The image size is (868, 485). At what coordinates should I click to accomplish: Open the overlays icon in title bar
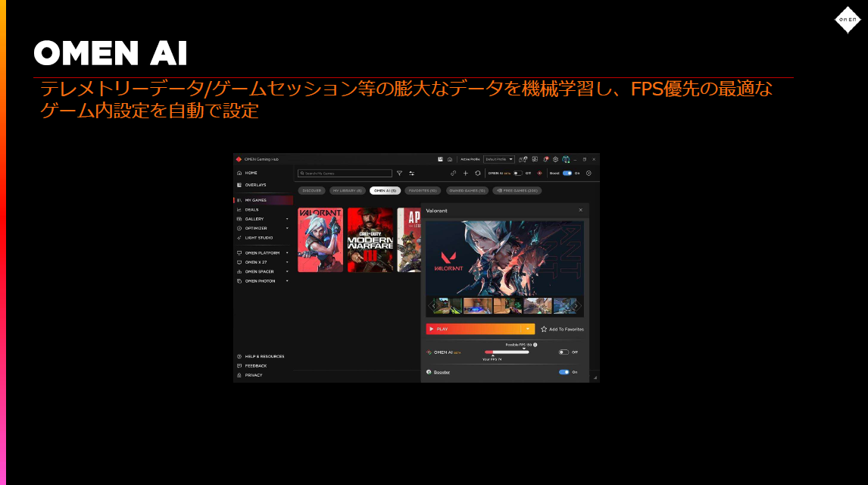[x=441, y=159]
